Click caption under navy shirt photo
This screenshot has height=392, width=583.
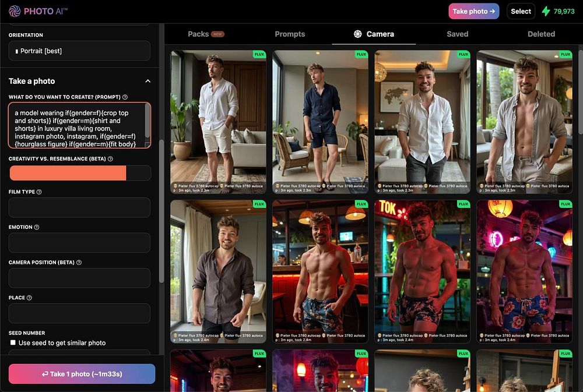tap(321, 188)
